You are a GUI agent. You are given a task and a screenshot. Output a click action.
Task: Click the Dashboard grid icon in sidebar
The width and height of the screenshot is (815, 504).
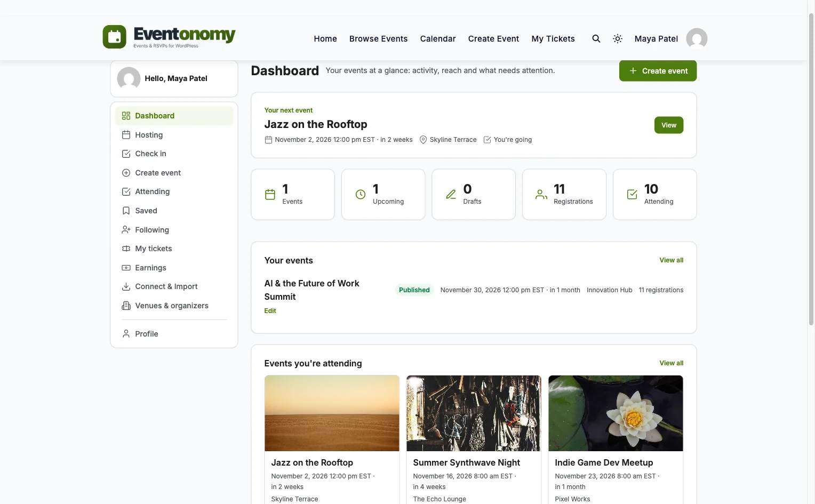(126, 116)
